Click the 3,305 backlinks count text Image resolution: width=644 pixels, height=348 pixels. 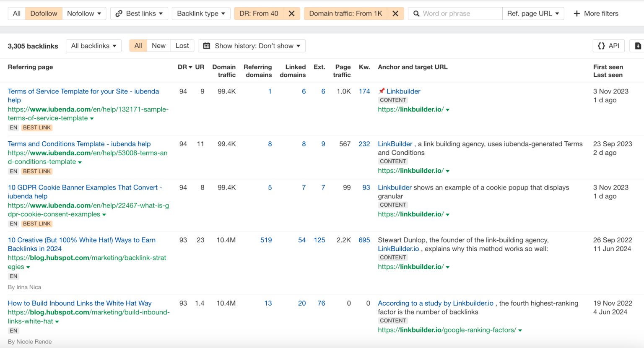33,46
